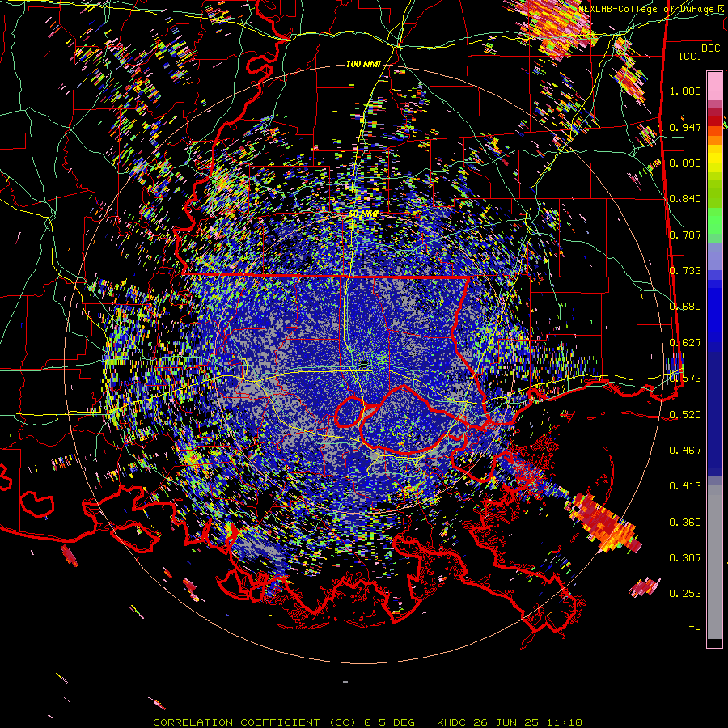Click the 1.000 value on CC scale

[685, 91]
